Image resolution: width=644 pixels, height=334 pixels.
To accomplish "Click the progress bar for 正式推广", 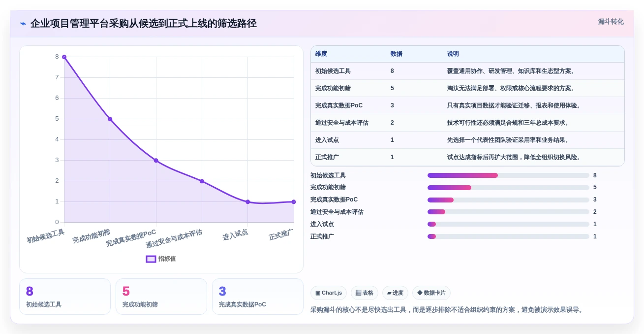I will 508,236.
